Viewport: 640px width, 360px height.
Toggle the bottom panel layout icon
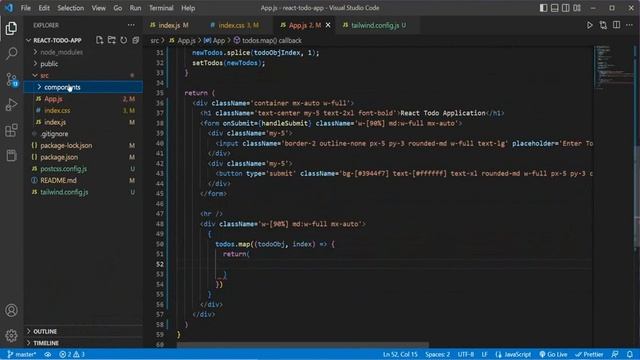click(x=555, y=8)
